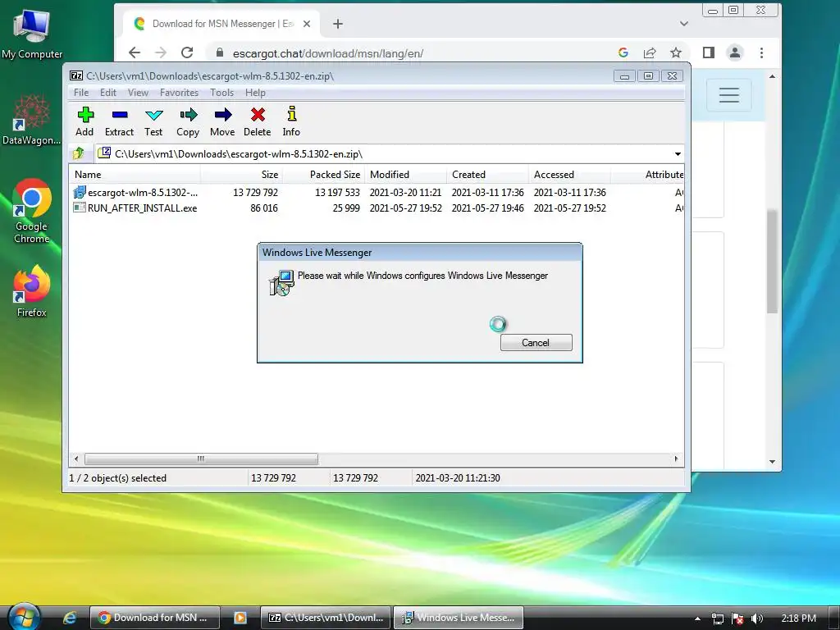Click the right arrow of 7-Zip scrollbar
Screen dimensions: 840x630
click(676, 459)
